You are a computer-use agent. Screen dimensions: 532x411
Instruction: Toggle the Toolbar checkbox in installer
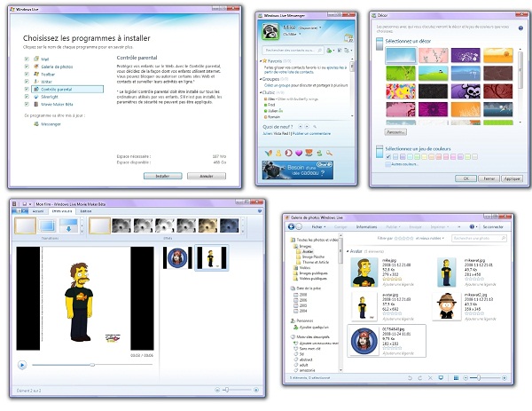[27, 74]
